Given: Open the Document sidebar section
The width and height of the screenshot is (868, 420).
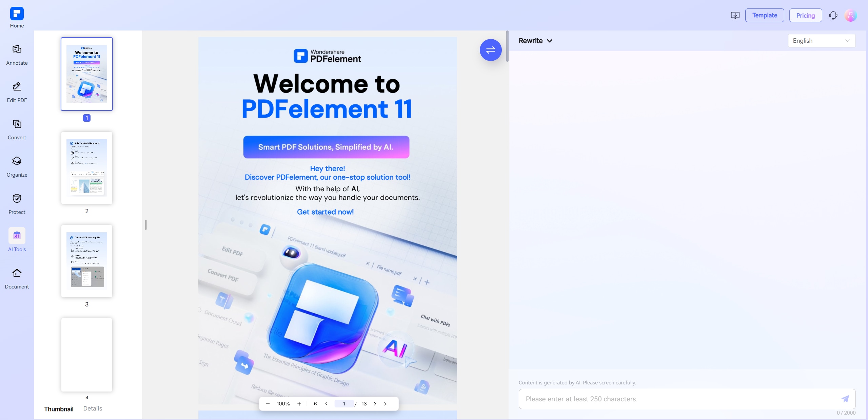Looking at the screenshot, I should tap(17, 278).
